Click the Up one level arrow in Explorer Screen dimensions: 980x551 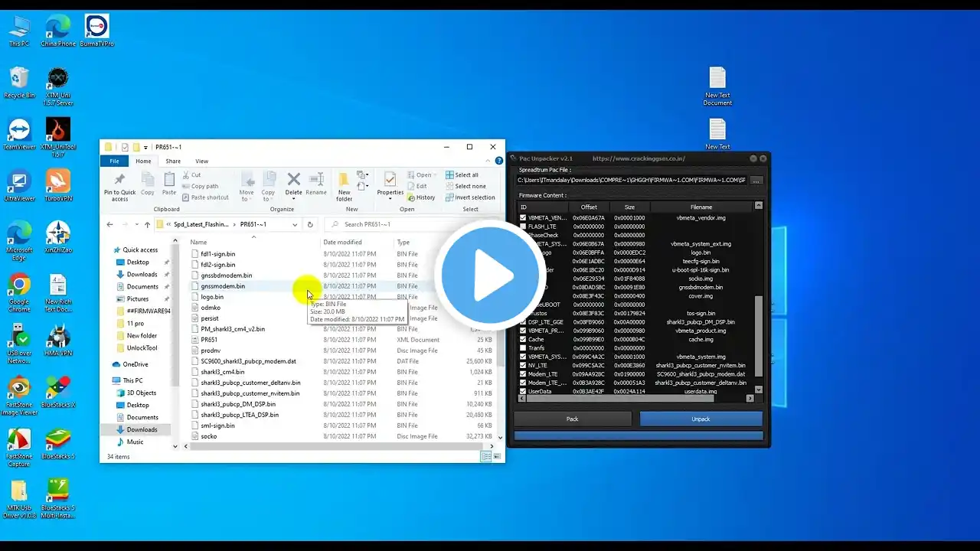pyautogui.click(x=147, y=224)
